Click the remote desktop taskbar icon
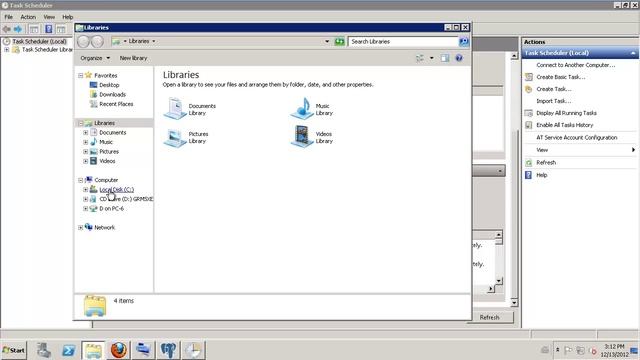The width and height of the screenshot is (640, 360). click(143, 350)
